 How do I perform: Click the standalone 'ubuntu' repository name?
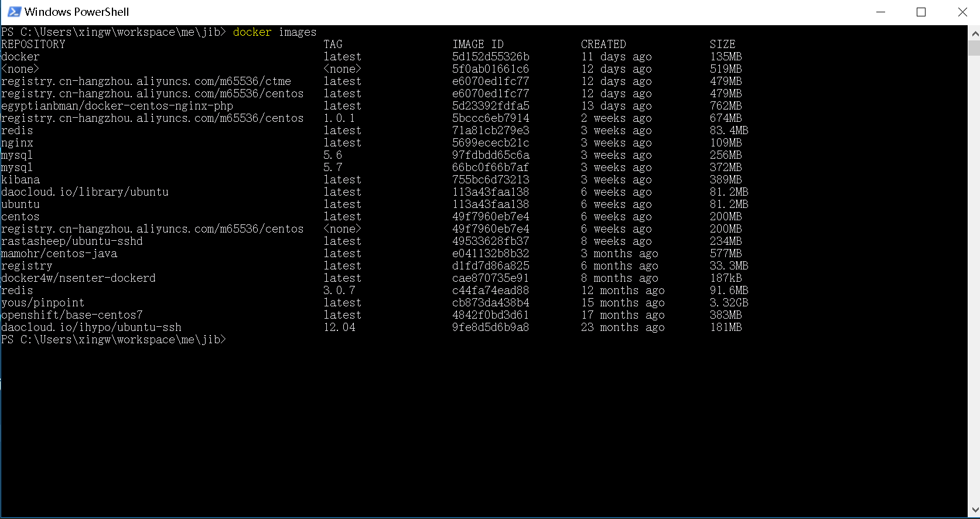[21, 204]
